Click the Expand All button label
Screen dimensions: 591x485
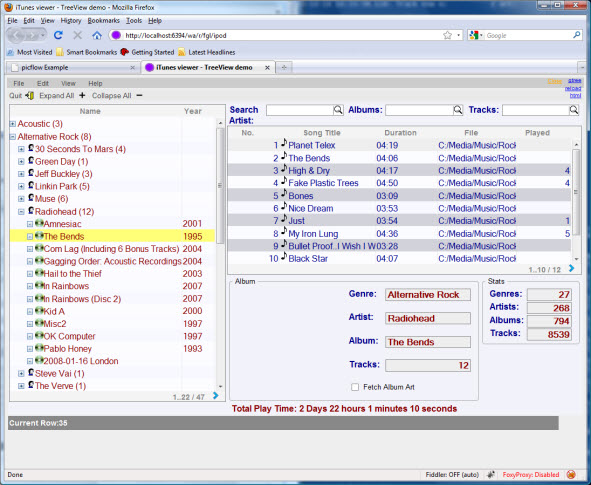57,96
